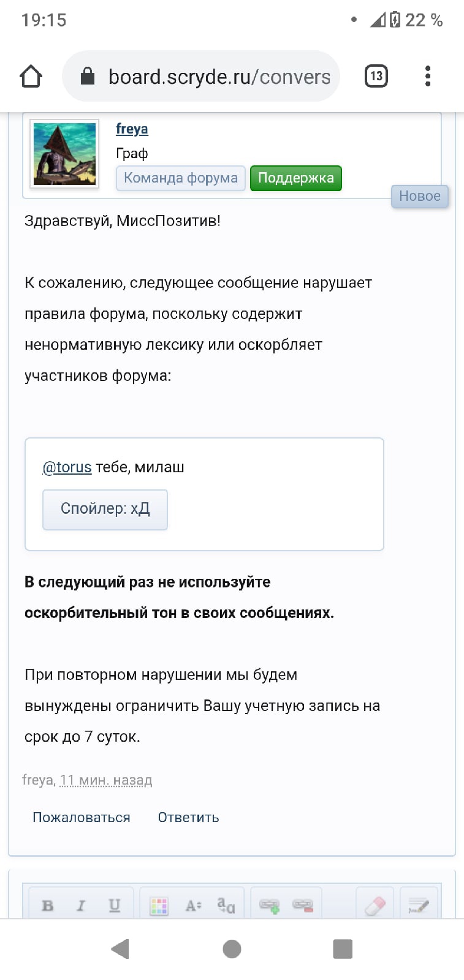Image resolution: width=464 pixels, height=980 pixels.
Task: Open the text color palette
Action: pos(159,905)
